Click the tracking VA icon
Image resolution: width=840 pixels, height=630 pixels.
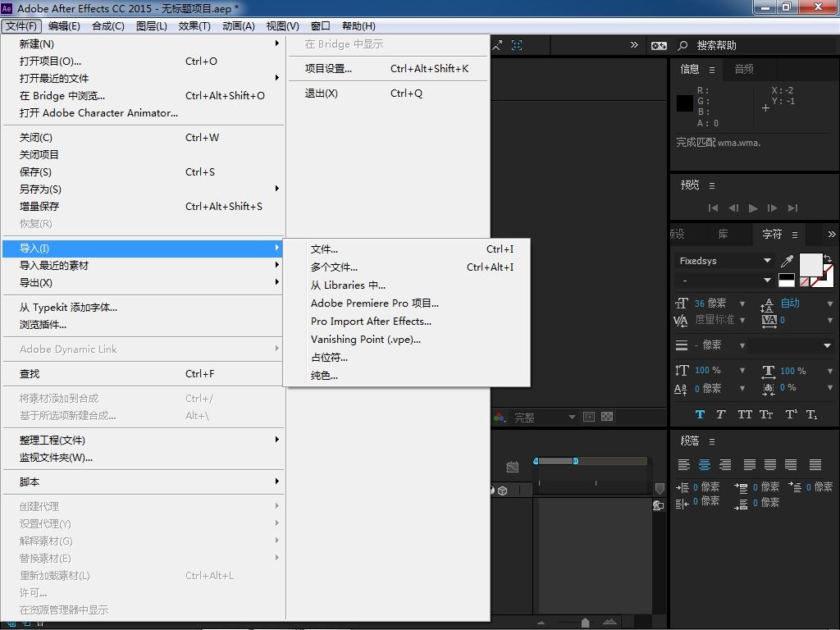click(x=769, y=321)
